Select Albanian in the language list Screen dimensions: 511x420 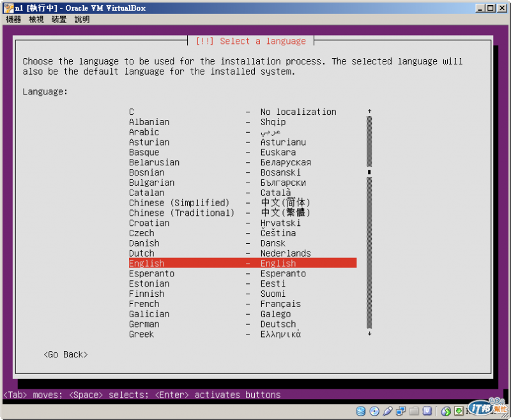pyautogui.click(x=243, y=122)
